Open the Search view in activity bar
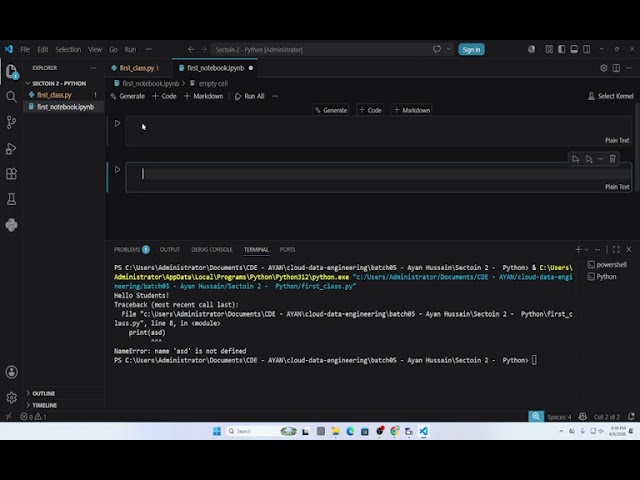This screenshot has height=480, width=640. tap(11, 97)
